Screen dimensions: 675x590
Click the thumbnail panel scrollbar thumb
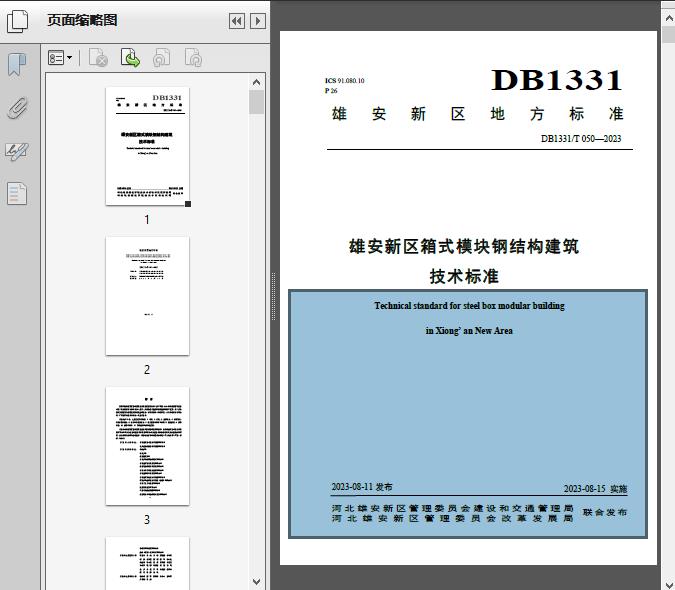(257, 102)
